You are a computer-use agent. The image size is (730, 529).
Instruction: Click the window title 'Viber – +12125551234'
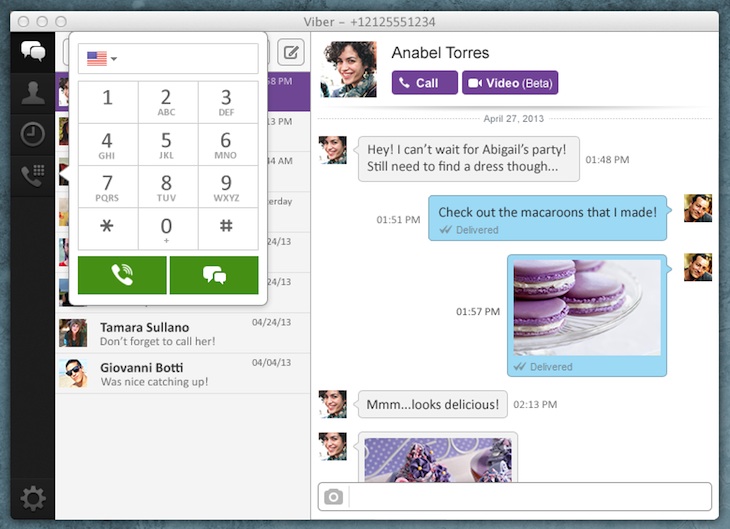point(369,22)
